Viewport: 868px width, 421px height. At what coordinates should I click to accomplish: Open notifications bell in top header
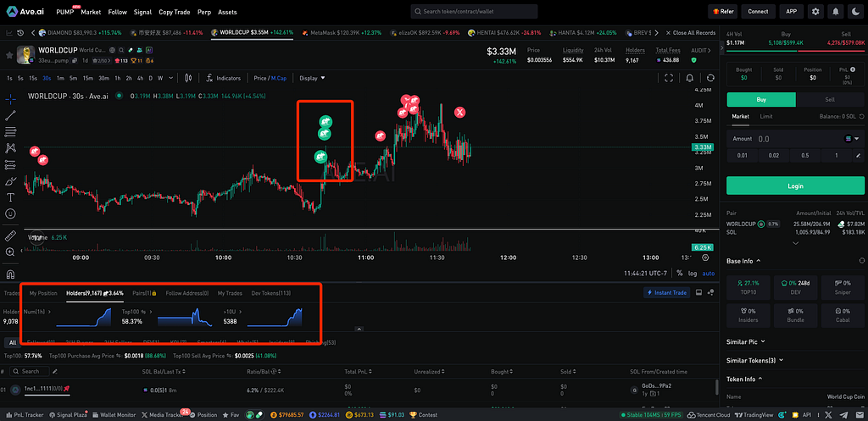tap(835, 11)
